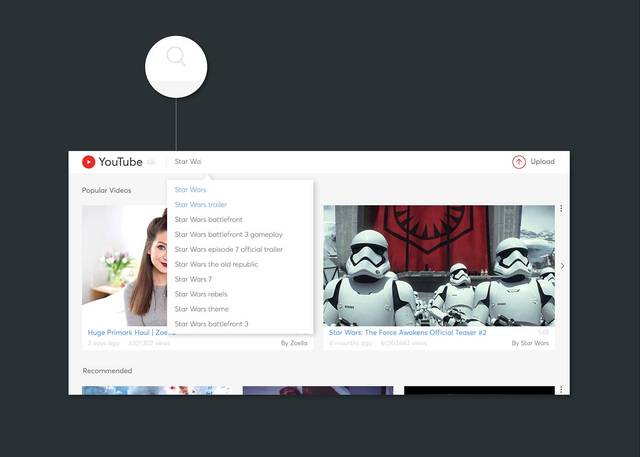This screenshot has width=640, height=457.
Task: Open the three-dot menu on Star Wars video
Action: [561, 209]
